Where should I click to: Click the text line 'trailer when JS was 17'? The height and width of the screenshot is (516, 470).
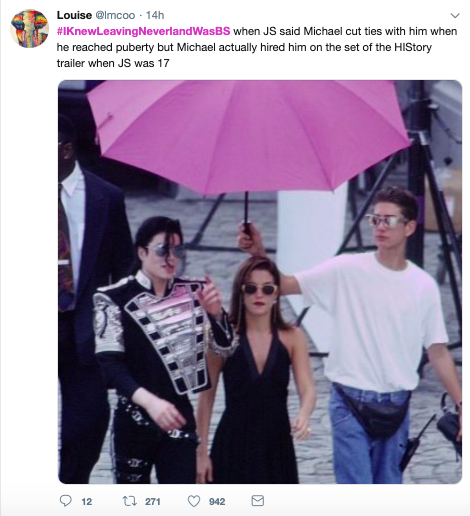113,63
